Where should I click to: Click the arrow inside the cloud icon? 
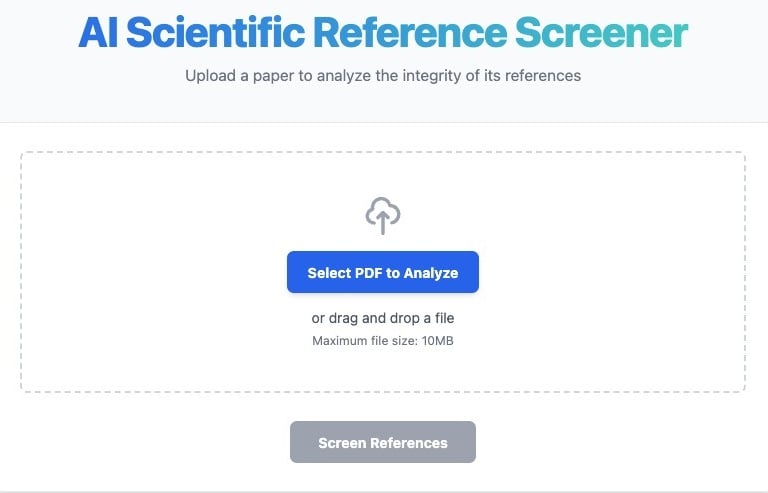click(x=383, y=222)
